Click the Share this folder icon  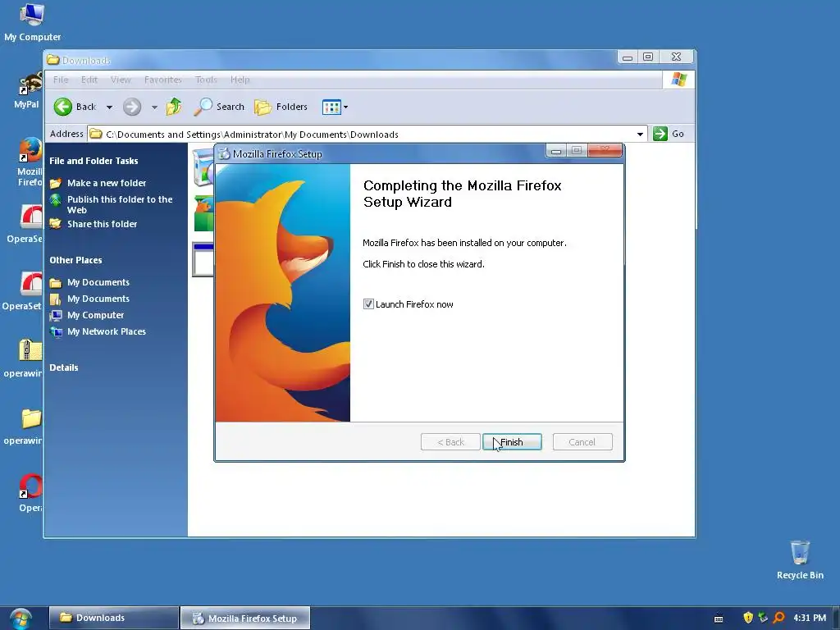56,224
